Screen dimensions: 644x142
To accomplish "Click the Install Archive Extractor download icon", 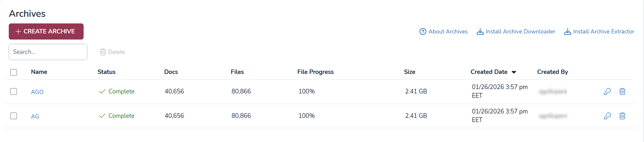I will tap(567, 31).
